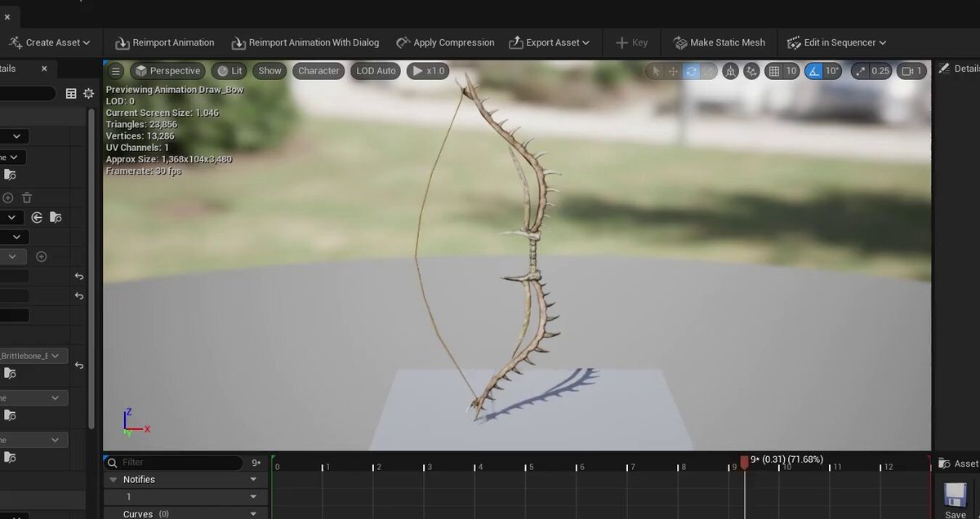Open the Edit in Sequencer dropdown
Image resolution: width=980 pixels, height=519 pixels.
point(836,42)
